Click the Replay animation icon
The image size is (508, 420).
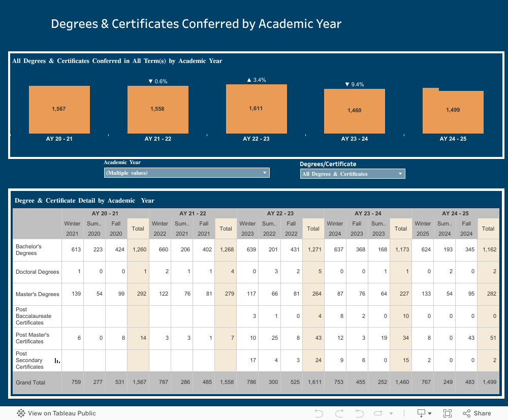[x=359, y=413]
